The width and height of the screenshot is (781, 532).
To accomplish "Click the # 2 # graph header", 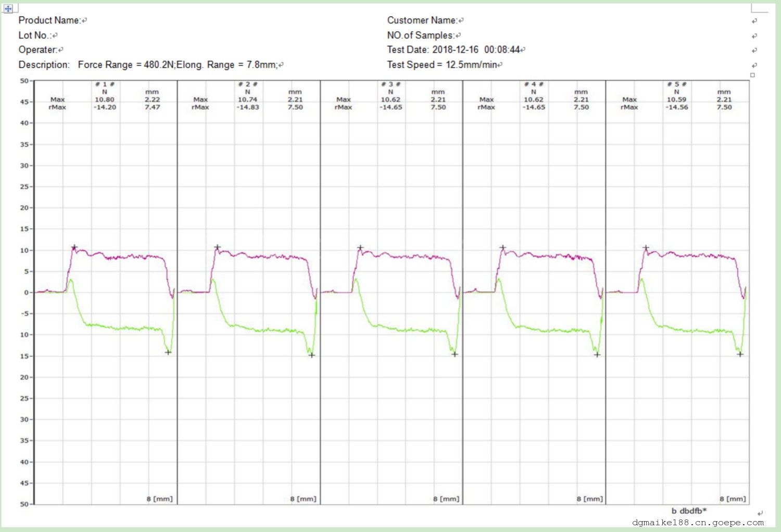I will tap(247, 84).
